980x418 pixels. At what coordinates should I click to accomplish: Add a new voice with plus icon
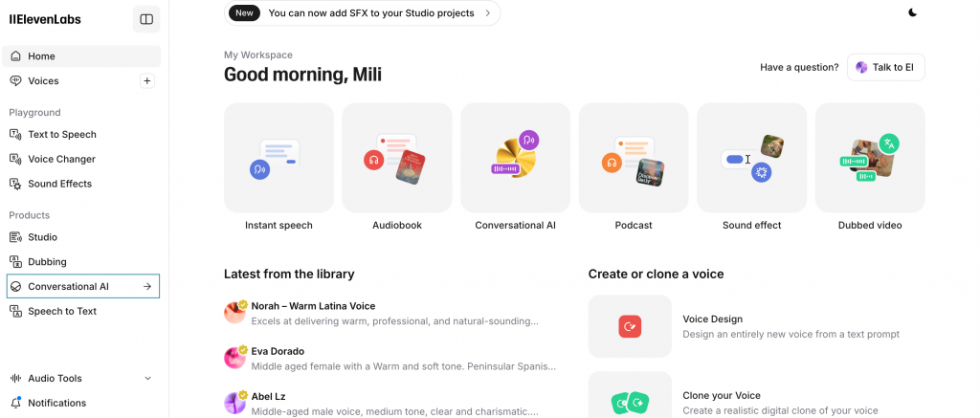coord(146,80)
